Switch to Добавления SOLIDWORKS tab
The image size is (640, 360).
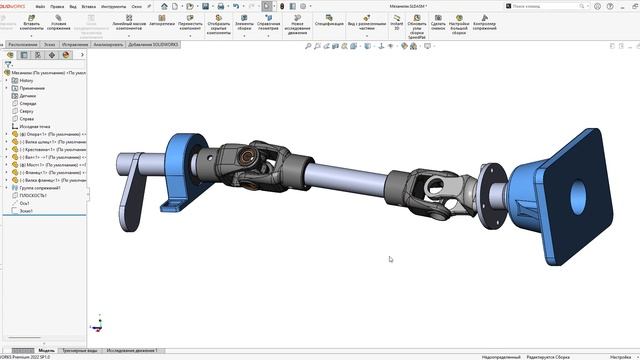[153, 44]
